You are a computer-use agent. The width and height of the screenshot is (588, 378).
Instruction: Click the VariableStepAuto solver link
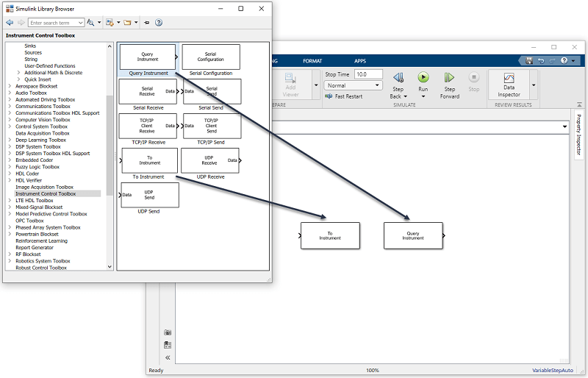553,370
